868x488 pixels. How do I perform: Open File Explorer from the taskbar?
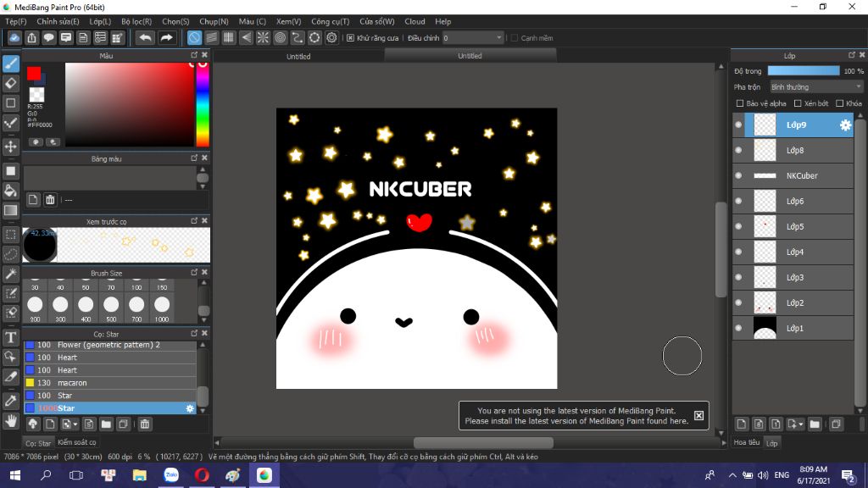[140, 475]
